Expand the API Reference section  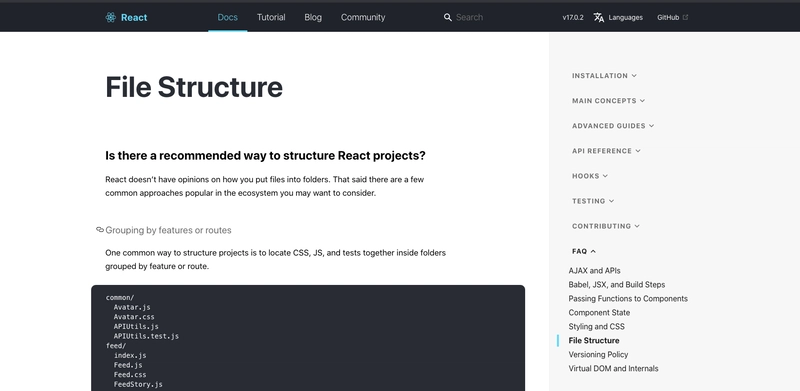point(606,151)
